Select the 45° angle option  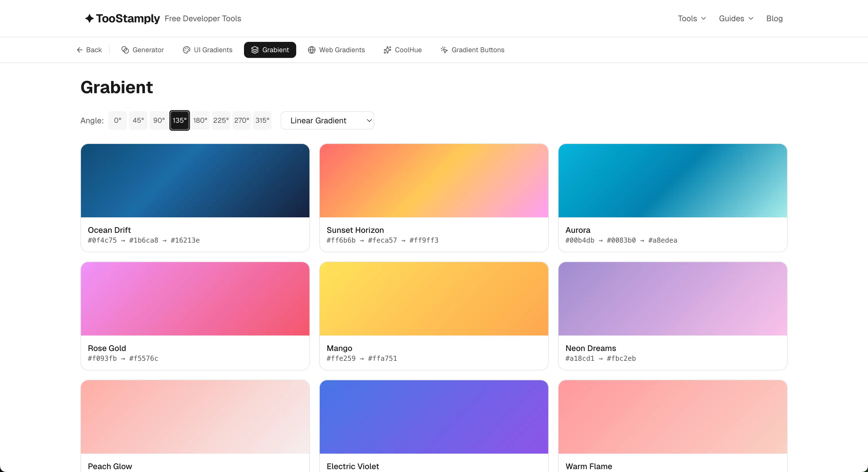[x=138, y=120]
